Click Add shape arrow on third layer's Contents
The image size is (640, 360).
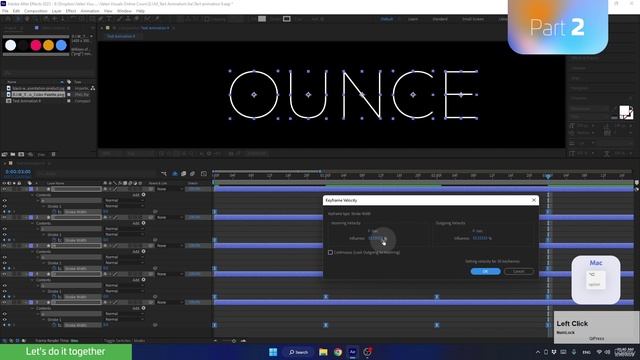tap(143, 252)
